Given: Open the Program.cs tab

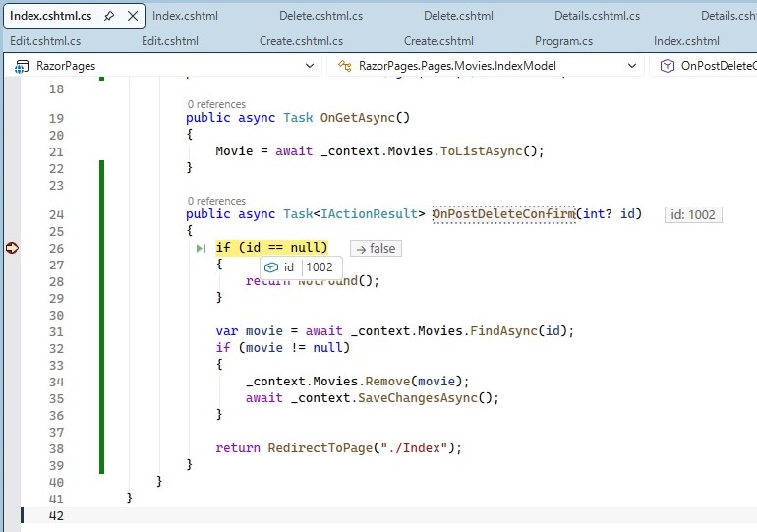Looking at the screenshot, I should click(564, 41).
